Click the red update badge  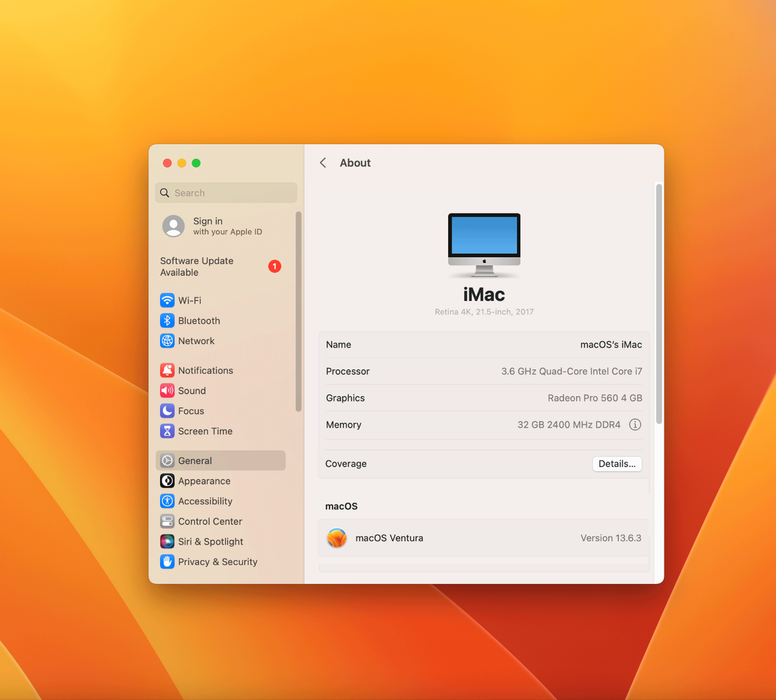tap(275, 267)
